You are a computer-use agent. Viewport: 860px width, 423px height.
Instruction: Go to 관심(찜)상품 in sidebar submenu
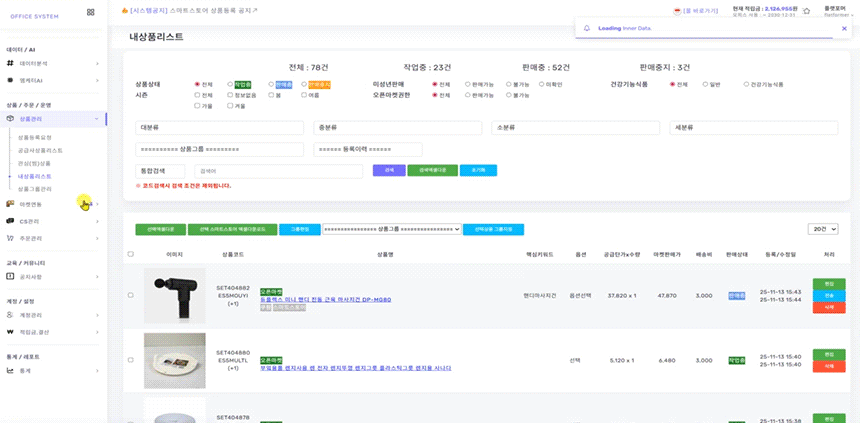click(x=34, y=163)
